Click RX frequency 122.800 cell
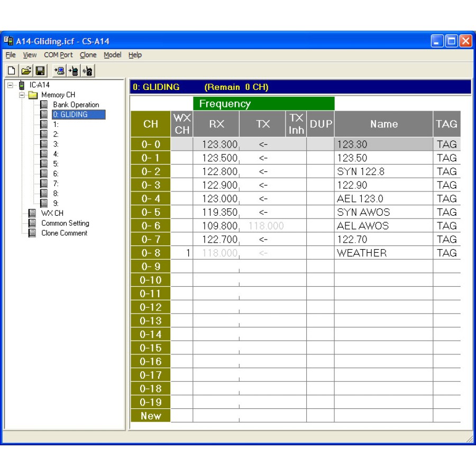This screenshot has width=476, height=476. point(216,171)
